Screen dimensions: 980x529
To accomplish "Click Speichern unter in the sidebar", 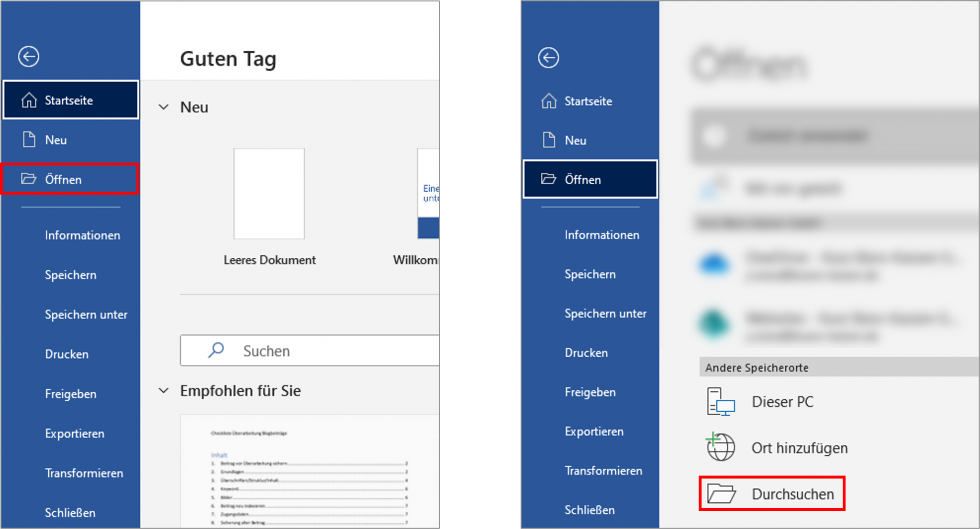I will pos(86,315).
